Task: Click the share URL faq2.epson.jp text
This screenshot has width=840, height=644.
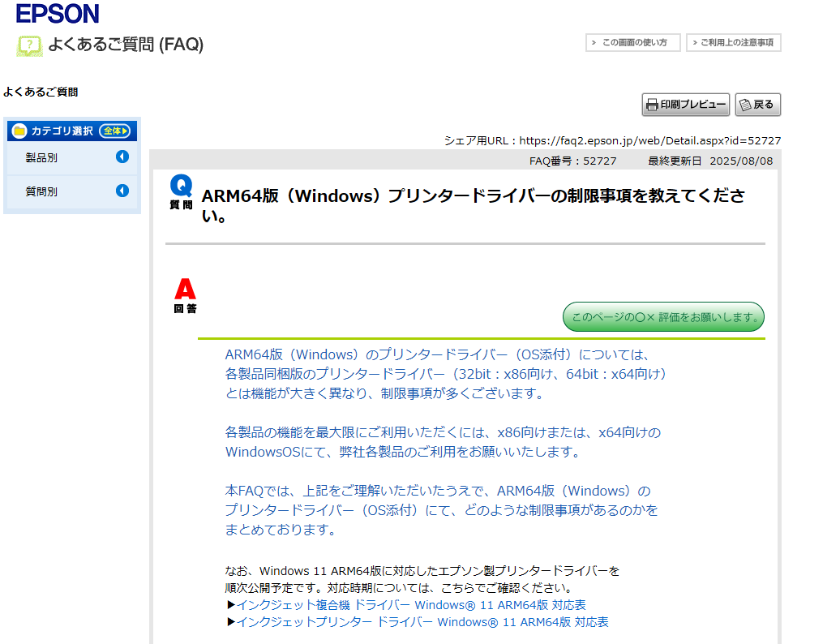Action: coord(649,140)
